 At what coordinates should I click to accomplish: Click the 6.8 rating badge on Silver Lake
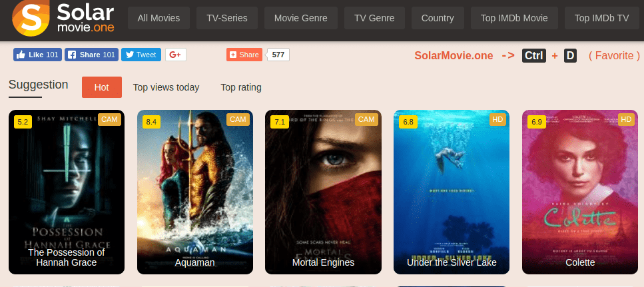coord(408,122)
